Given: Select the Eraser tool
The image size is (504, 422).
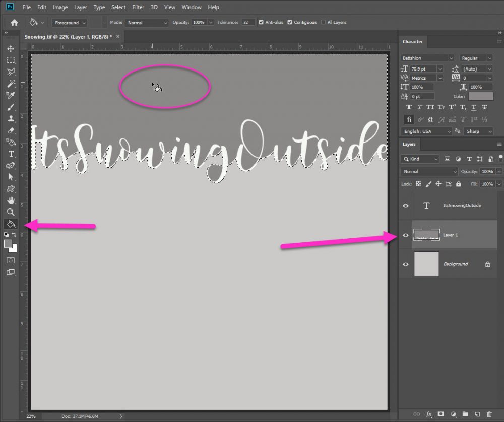Looking at the screenshot, I should (11, 130).
